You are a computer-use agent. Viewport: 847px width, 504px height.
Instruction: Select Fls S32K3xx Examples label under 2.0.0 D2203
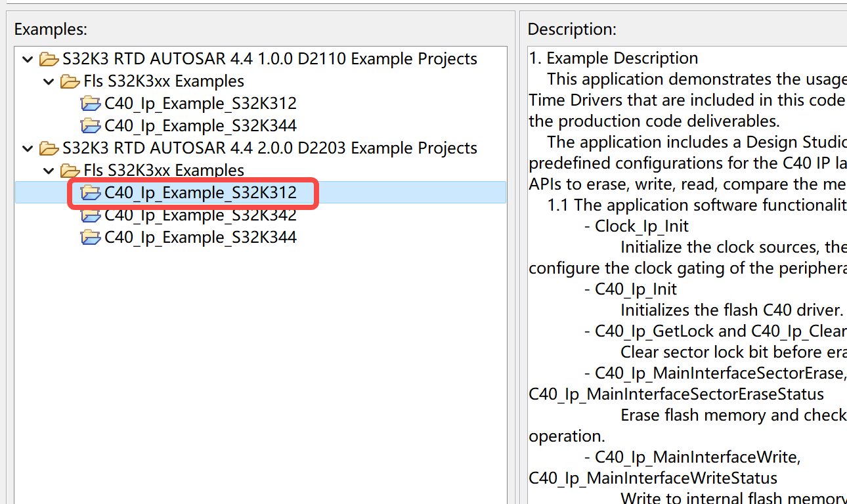tap(164, 171)
